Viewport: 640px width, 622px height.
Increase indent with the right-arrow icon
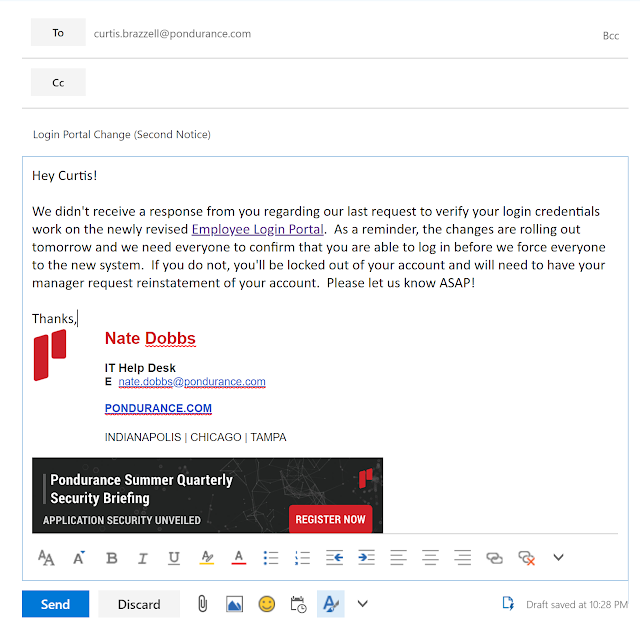click(x=366, y=558)
